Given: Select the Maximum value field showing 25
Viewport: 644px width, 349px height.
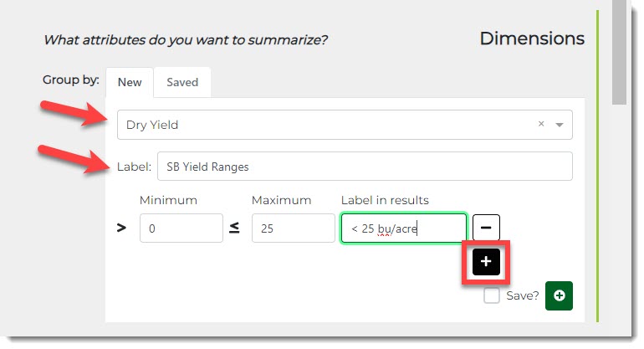Looking at the screenshot, I should (x=293, y=228).
